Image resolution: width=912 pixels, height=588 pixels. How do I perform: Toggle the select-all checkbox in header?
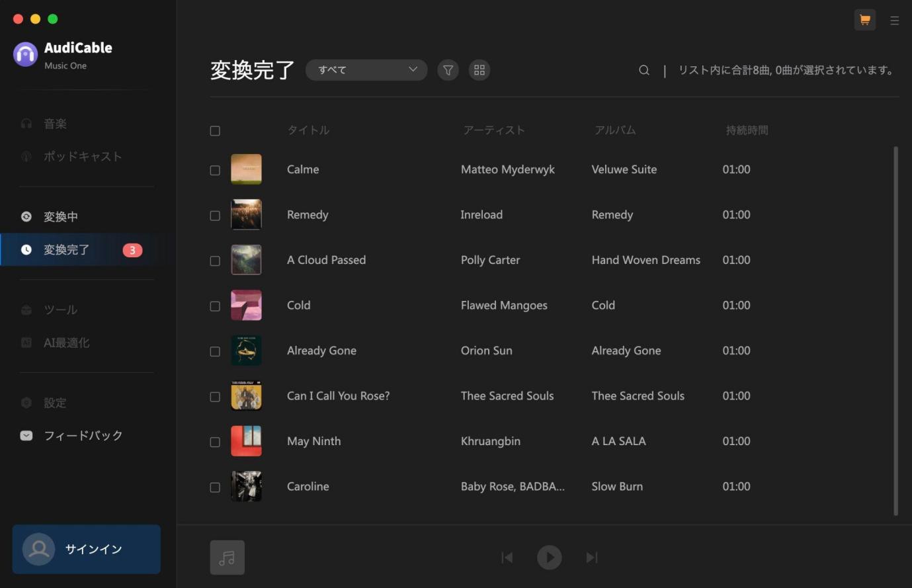click(215, 131)
